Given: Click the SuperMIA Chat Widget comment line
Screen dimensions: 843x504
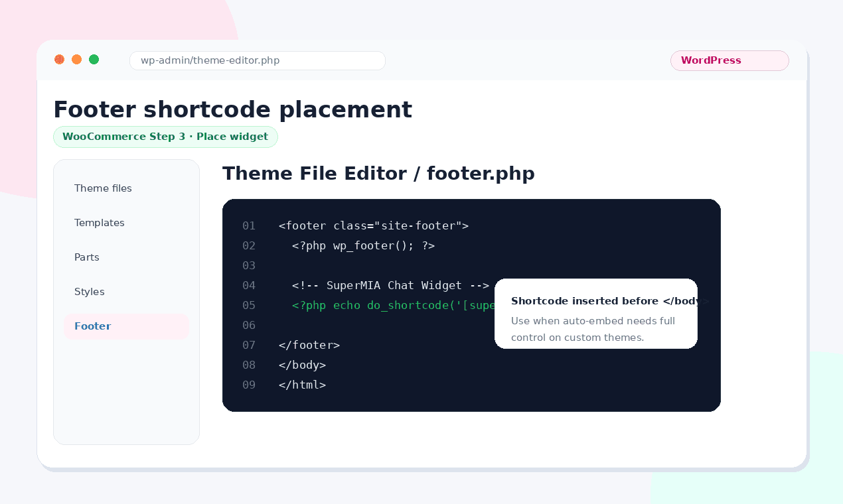Looking at the screenshot, I should tap(390, 285).
